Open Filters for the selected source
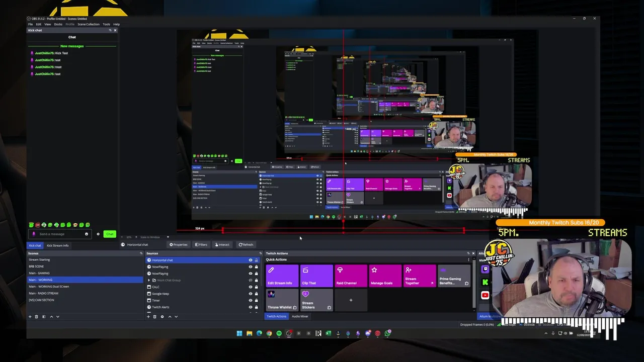644x362 pixels. coord(201,245)
